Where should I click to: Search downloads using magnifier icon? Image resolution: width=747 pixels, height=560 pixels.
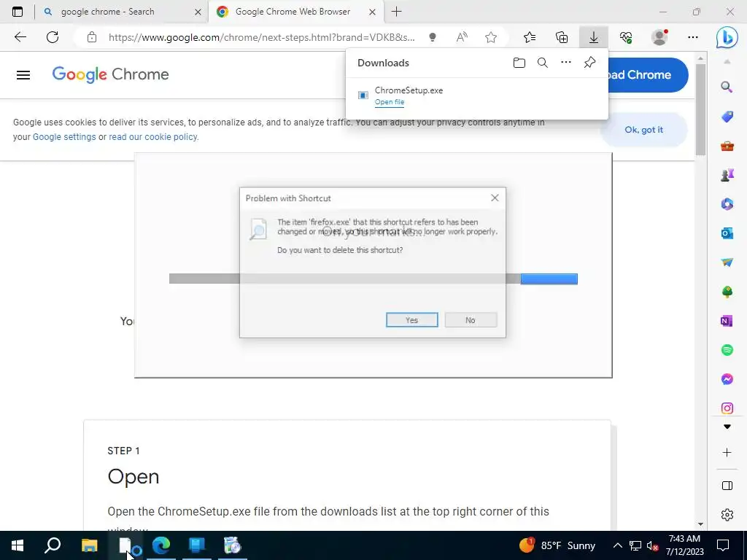click(x=542, y=63)
